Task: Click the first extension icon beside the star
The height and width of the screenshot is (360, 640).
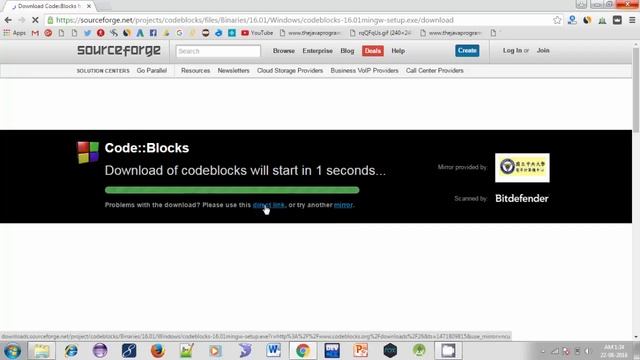Action: (572, 20)
